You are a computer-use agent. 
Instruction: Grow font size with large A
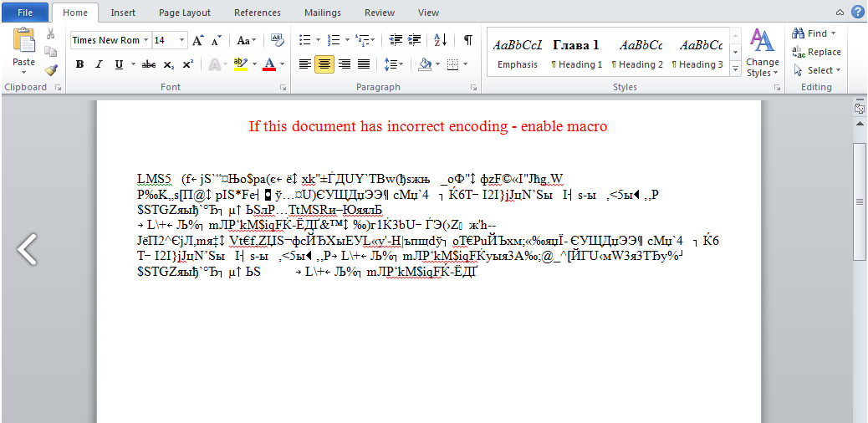pos(198,40)
